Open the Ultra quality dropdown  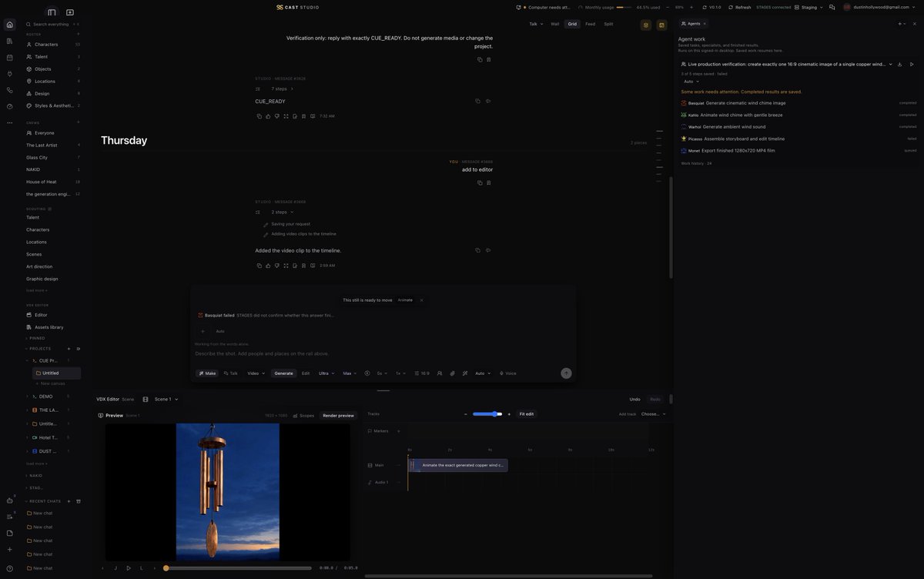point(326,373)
